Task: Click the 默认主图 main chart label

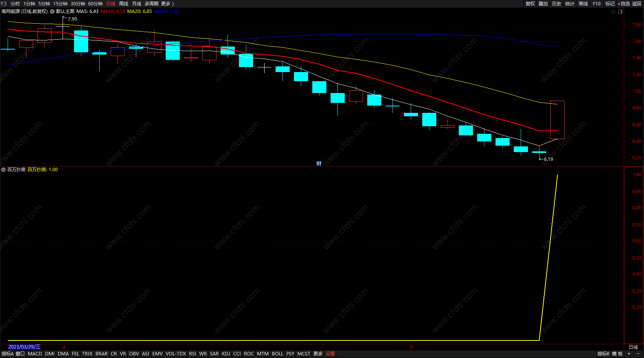Action: click(65, 11)
